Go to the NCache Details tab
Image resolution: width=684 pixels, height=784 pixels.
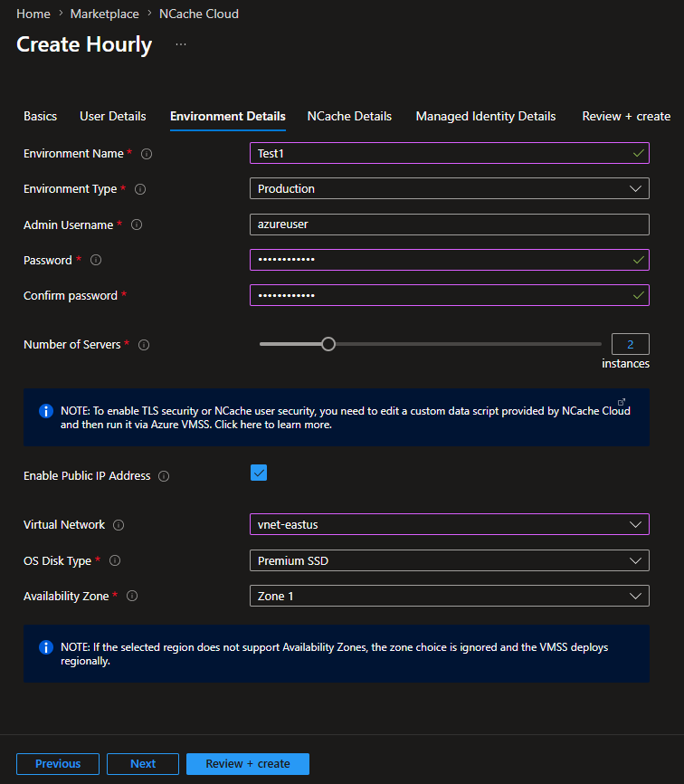tap(349, 116)
